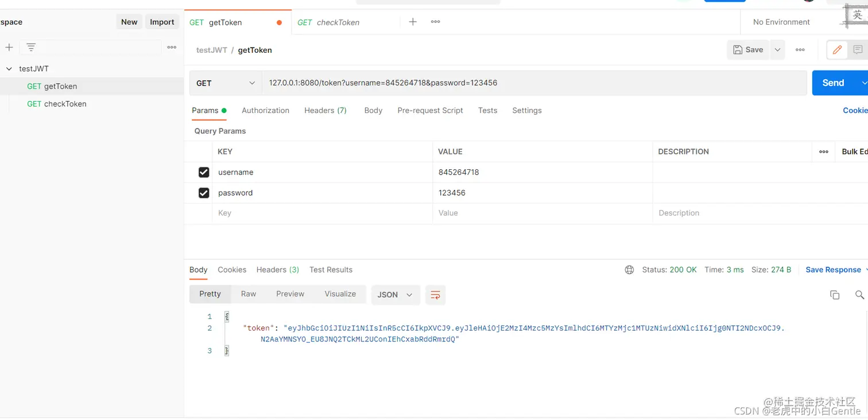Toggle response line wrap icon

435,295
